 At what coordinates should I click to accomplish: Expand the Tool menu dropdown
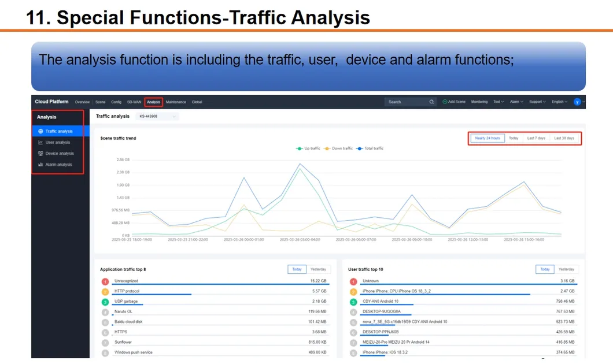498,102
